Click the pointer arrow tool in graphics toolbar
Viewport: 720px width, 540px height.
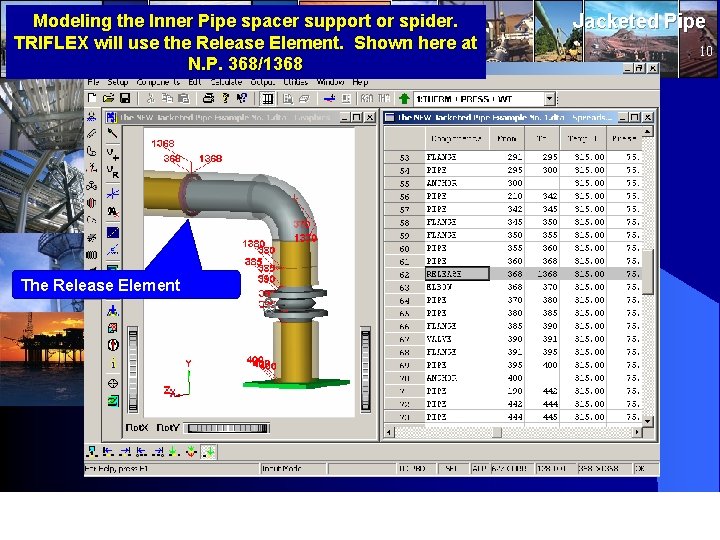[x=112, y=134]
